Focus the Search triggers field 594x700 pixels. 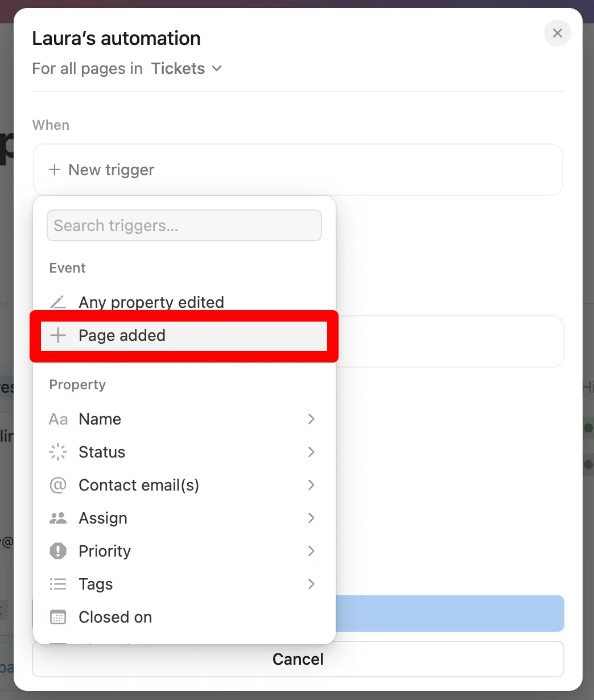(184, 226)
